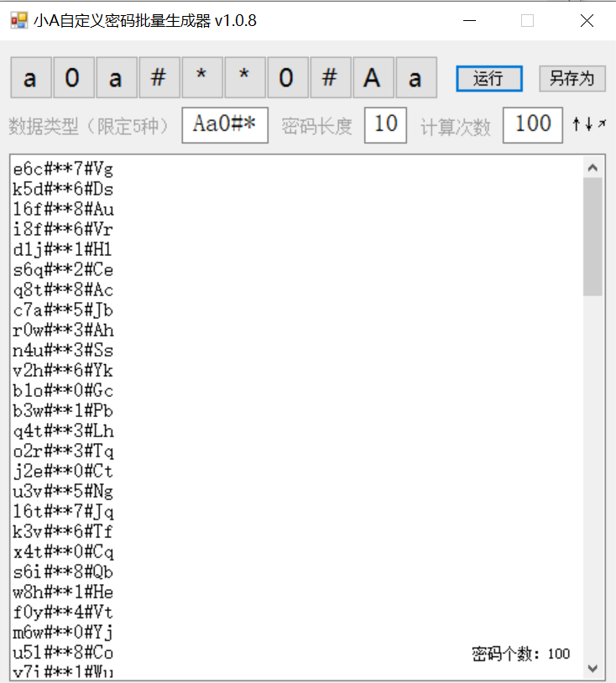Click the first pattern slot showing 'a'
The width and height of the screenshot is (616, 683).
(31, 78)
